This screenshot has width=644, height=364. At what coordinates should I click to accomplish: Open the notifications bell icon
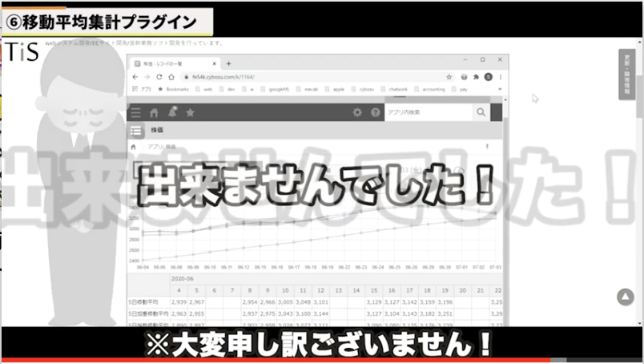[171, 113]
